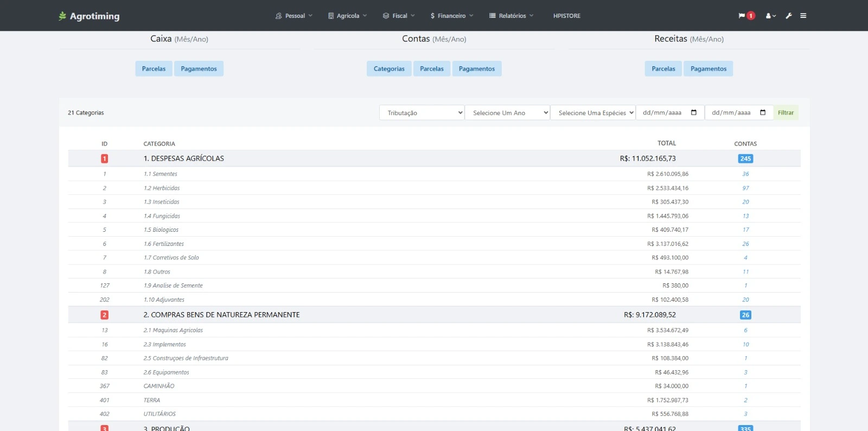Image resolution: width=868 pixels, height=431 pixels.
Task: Open the Selecione Uma Espécies dropdown
Action: (592, 113)
